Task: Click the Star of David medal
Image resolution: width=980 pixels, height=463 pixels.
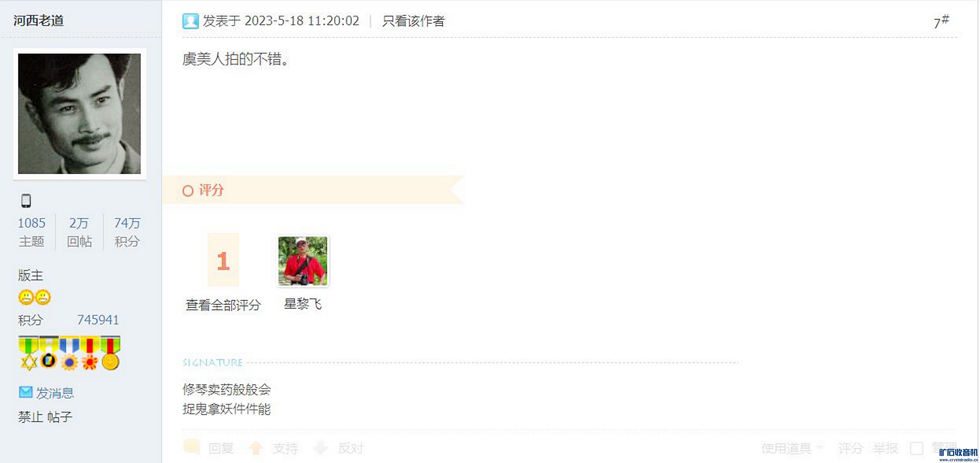Action: pyautogui.click(x=28, y=353)
